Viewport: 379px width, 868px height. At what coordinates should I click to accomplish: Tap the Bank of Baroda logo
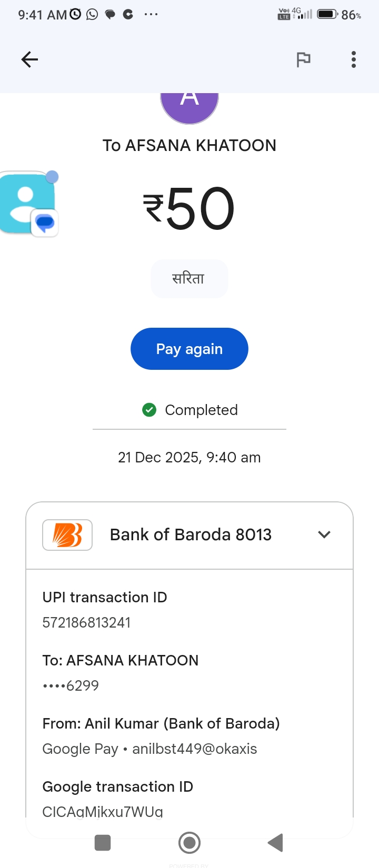[x=67, y=535]
